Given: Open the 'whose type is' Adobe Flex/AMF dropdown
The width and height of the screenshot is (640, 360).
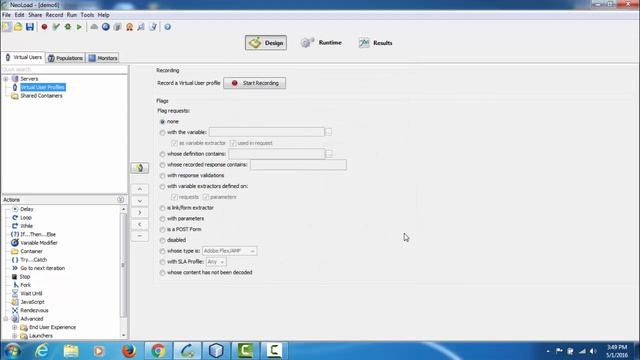Looking at the screenshot, I should [229, 251].
